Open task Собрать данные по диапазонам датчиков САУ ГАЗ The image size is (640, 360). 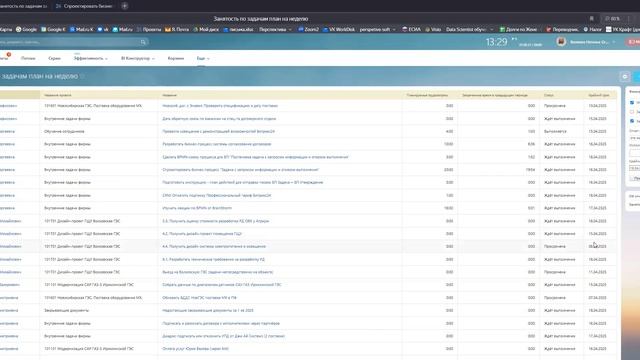[x=222, y=285]
